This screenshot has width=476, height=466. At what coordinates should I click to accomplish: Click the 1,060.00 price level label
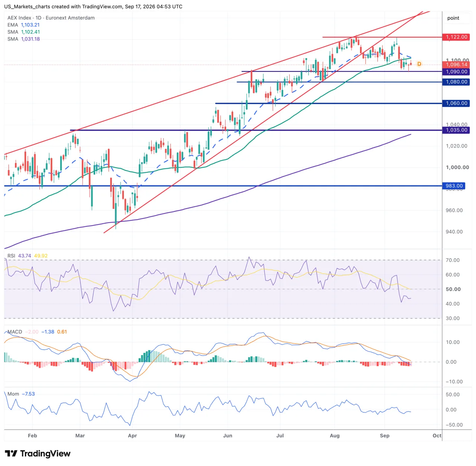457,103
